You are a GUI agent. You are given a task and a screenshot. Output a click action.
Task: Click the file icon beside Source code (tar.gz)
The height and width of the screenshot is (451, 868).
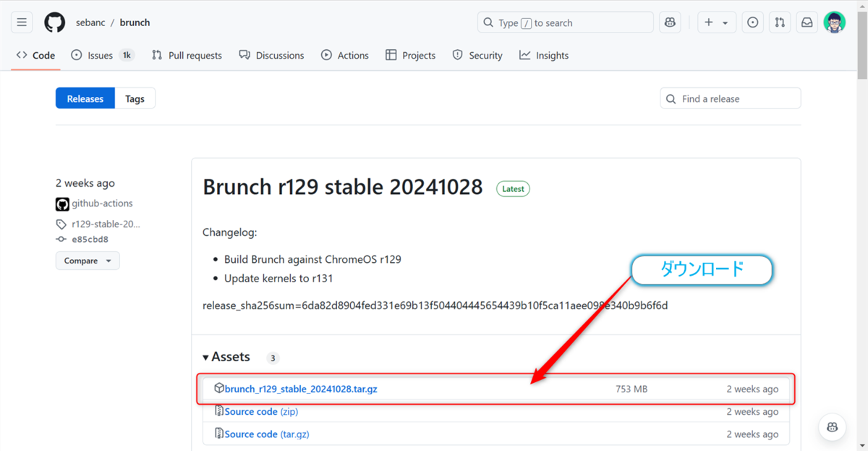pos(219,433)
